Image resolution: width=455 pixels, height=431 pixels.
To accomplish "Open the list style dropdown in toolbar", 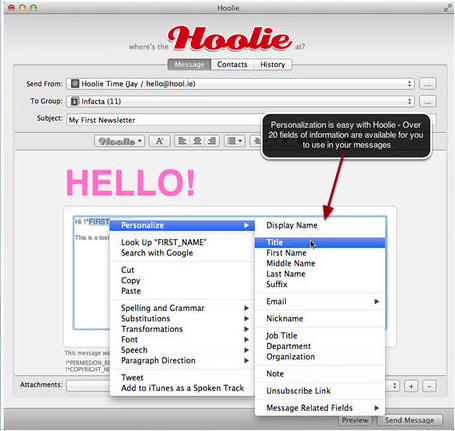I will pos(235,141).
